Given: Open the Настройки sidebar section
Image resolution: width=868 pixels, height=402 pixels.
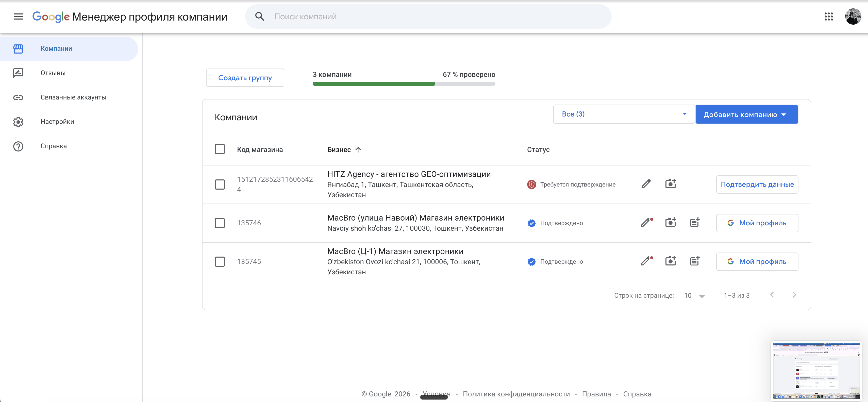Looking at the screenshot, I should pyautogui.click(x=69, y=122).
